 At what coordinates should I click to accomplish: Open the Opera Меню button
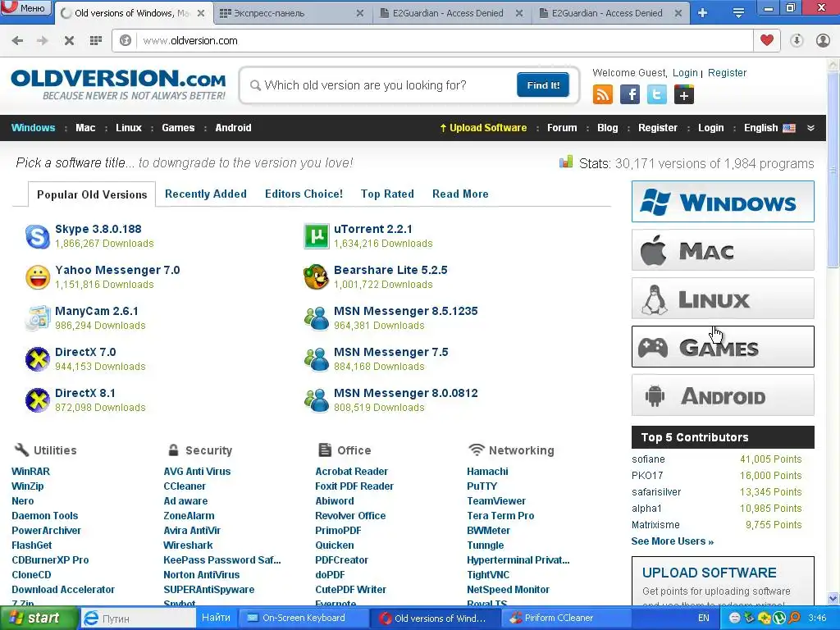click(x=25, y=8)
